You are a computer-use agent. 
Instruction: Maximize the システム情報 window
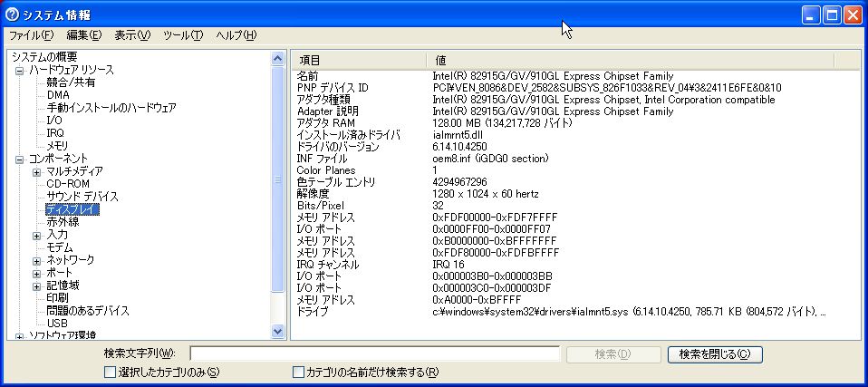(832, 15)
